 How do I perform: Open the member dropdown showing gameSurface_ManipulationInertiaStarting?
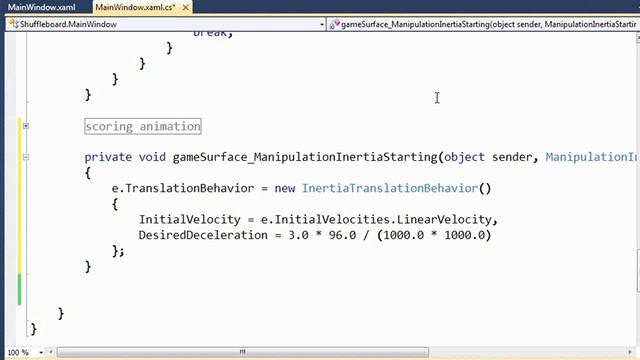point(483,24)
